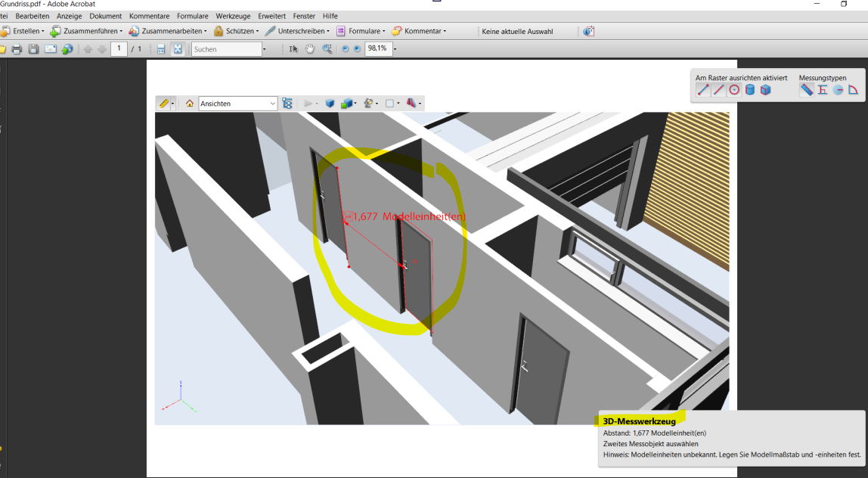The image size is (868, 478).
Task: Toggle snap to radial edges
Action: pyautogui.click(x=734, y=90)
